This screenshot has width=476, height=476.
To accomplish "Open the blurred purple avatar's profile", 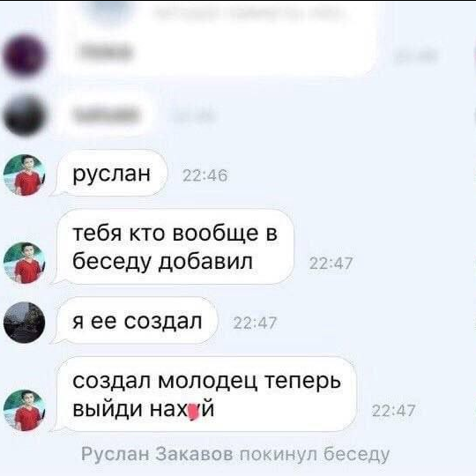I will [25, 56].
